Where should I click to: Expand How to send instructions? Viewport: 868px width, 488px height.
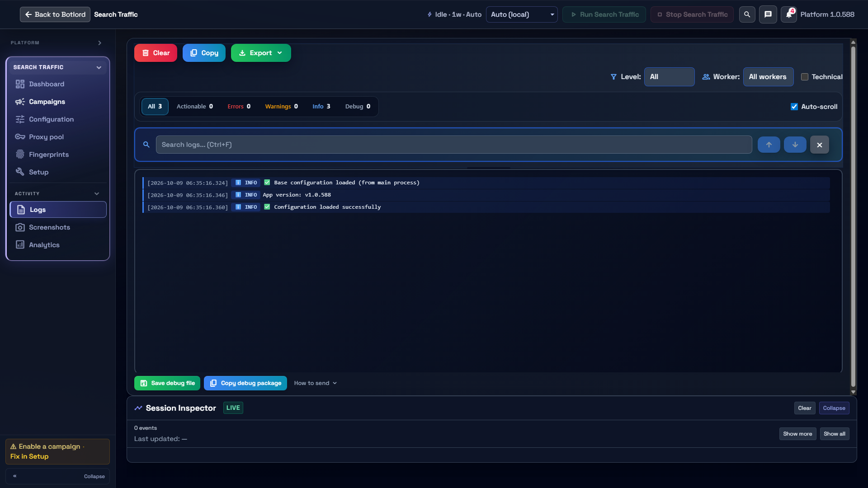(x=315, y=383)
